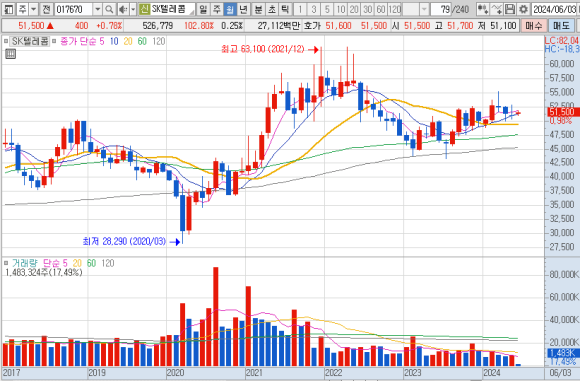Expand the dropdown arrow next to 주
580x381 pixels.
pyautogui.click(x=34, y=9)
